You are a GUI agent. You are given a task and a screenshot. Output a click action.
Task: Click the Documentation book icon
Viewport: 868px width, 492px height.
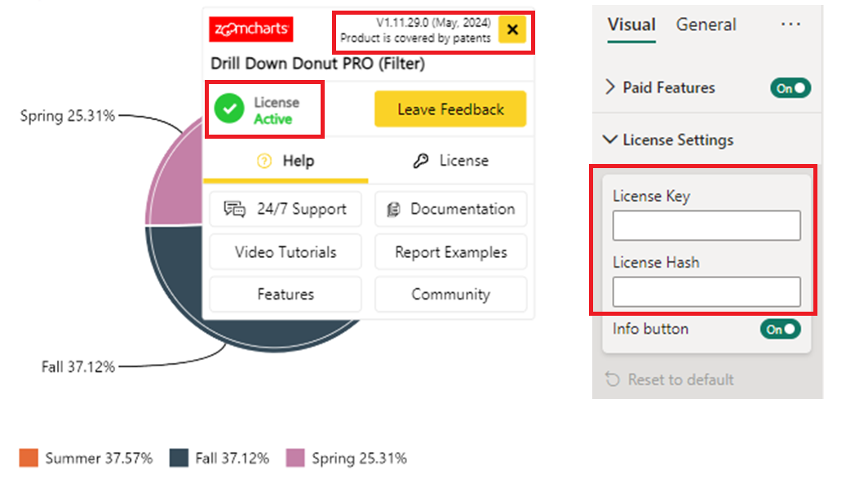(x=392, y=209)
